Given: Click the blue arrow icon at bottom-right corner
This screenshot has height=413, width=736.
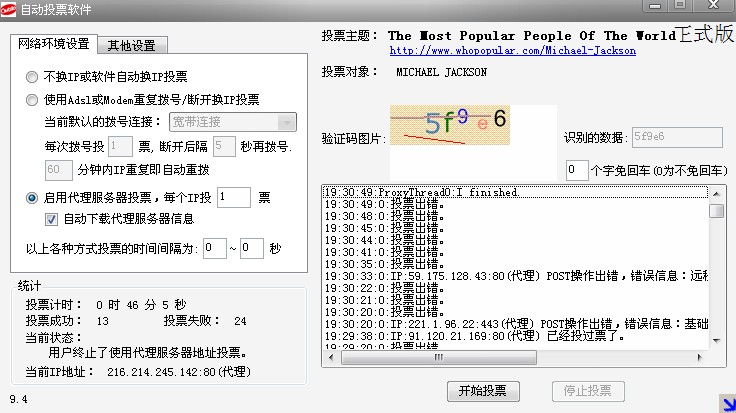Looking at the screenshot, I should point(728,403).
